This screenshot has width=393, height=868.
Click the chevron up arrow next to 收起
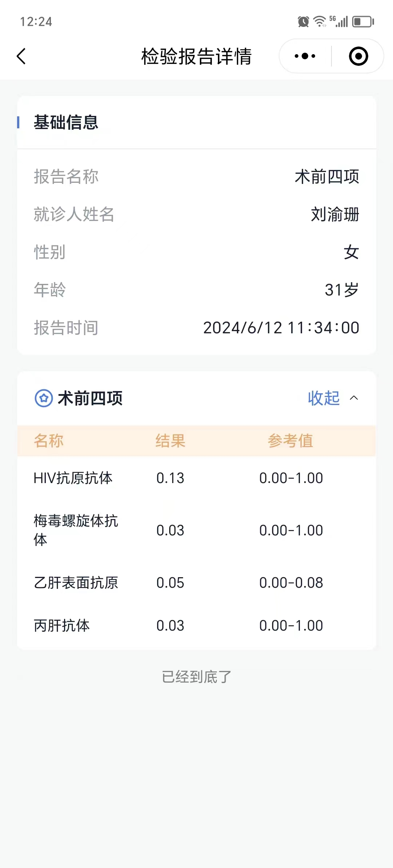[x=354, y=398]
